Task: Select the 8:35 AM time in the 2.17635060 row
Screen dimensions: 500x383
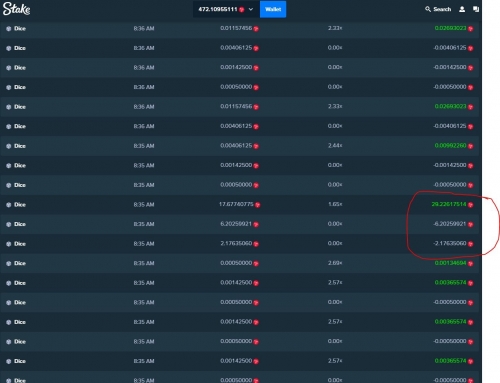Action: 144,244
